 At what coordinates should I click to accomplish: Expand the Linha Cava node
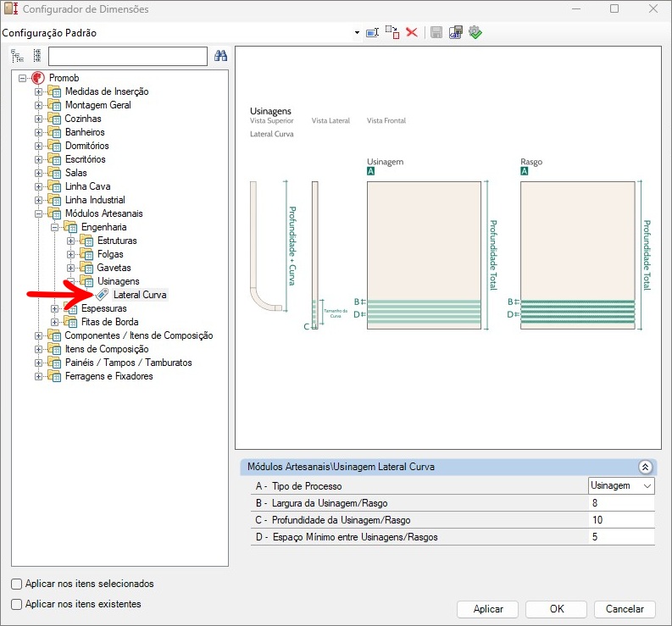click(x=39, y=187)
